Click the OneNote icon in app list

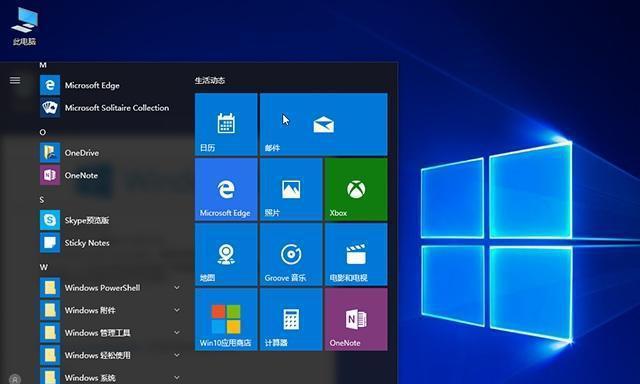(50, 175)
